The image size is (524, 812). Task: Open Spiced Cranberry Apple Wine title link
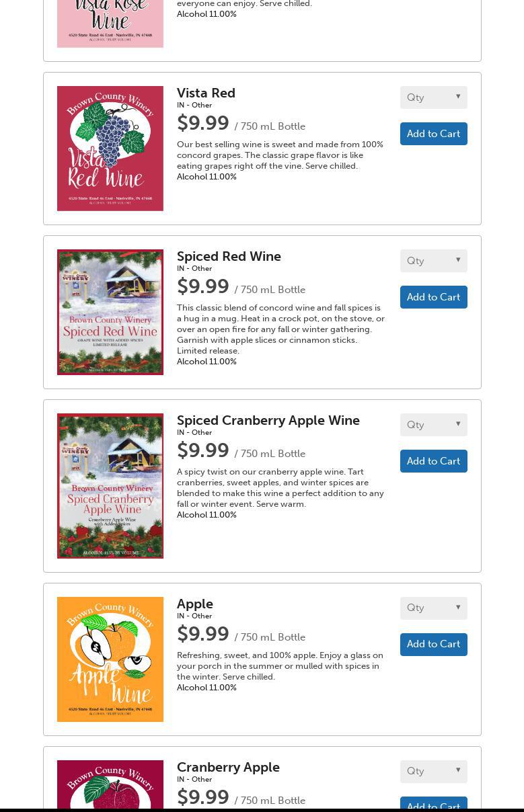[x=268, y=420]
